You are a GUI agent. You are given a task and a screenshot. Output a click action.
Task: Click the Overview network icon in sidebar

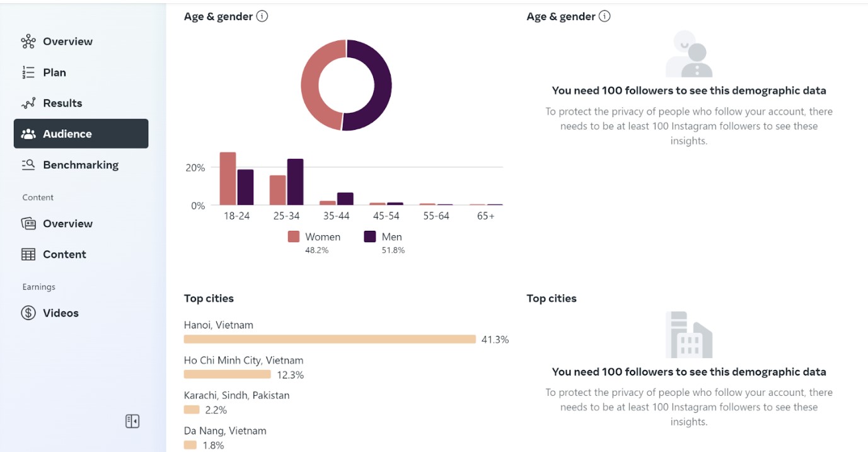(x=28, y=42)
